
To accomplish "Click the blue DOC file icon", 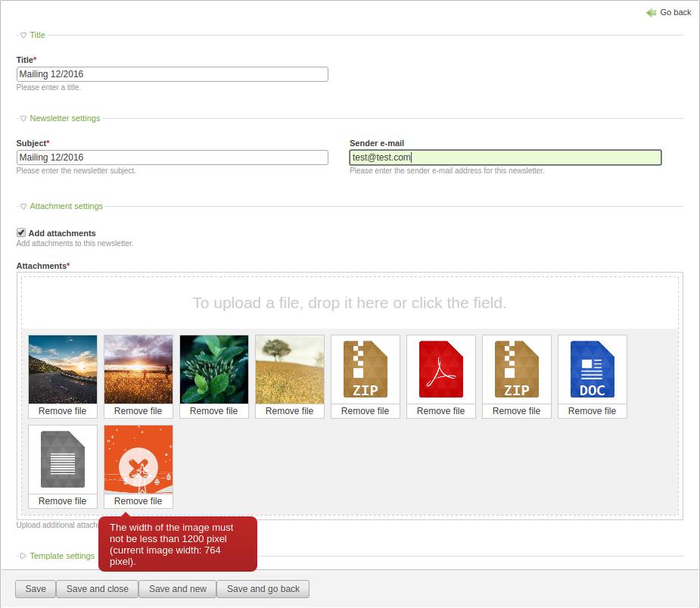I will point(592,369).
